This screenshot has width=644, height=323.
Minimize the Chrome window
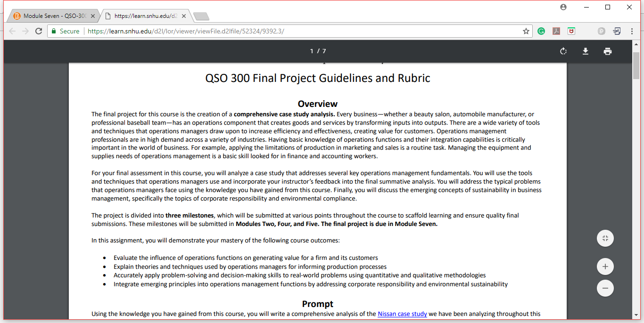tap(586, 7)
